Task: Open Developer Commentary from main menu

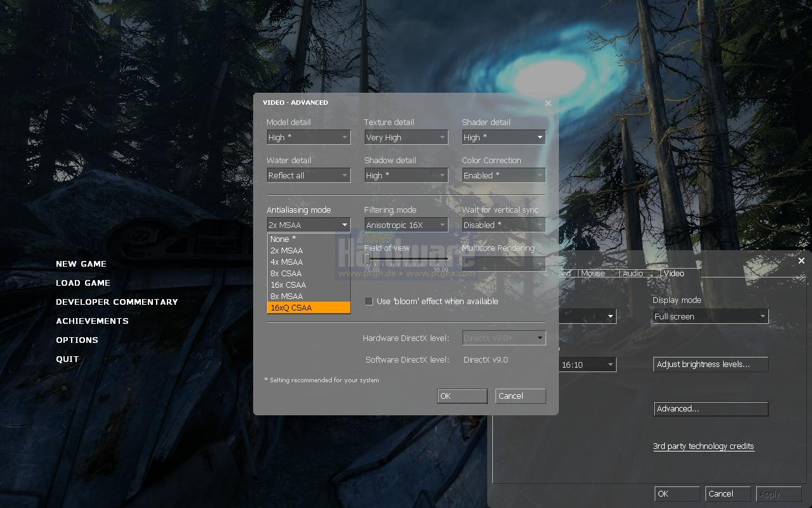Action: 117,302
